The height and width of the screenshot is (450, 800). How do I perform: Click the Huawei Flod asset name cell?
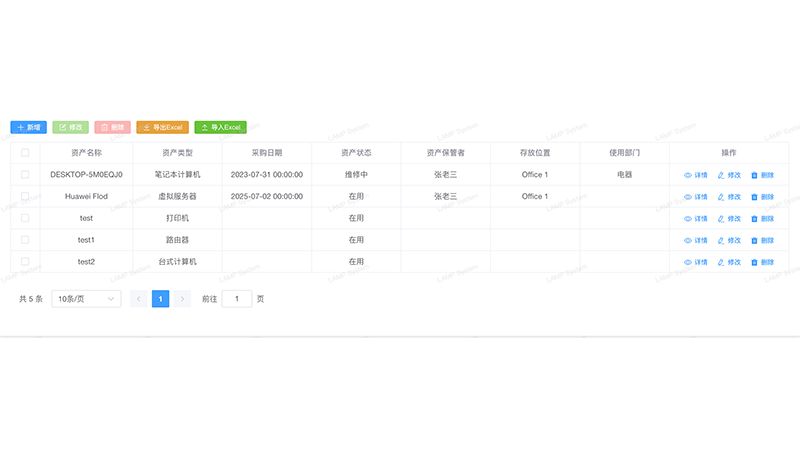click(x=86, y=196)
